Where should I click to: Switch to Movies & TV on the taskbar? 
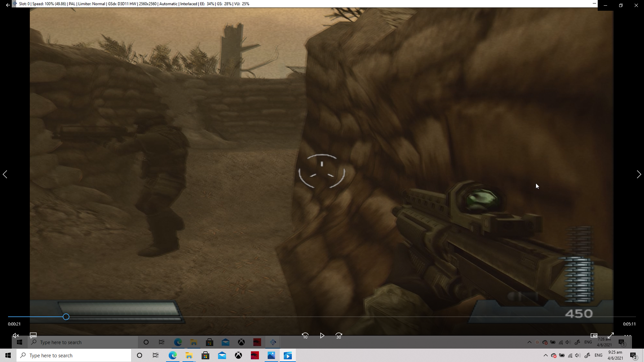click(x=288, y=355)
